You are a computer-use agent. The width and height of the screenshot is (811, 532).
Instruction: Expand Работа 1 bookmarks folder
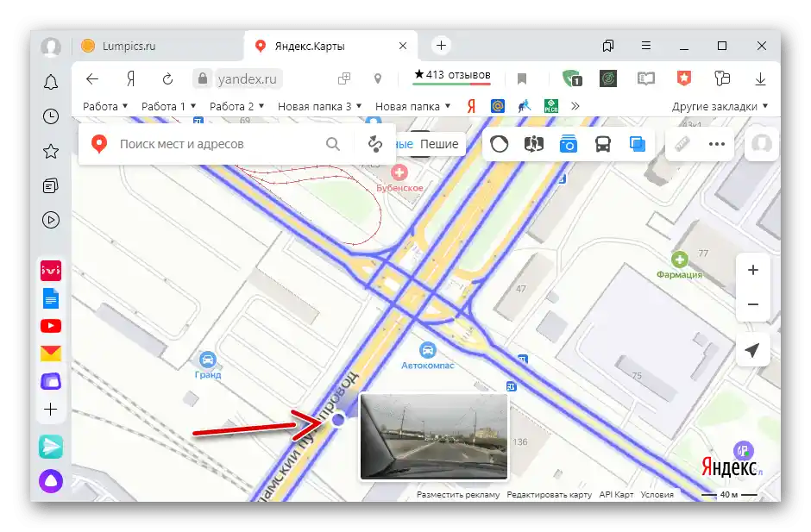click(x=168, y=107)
